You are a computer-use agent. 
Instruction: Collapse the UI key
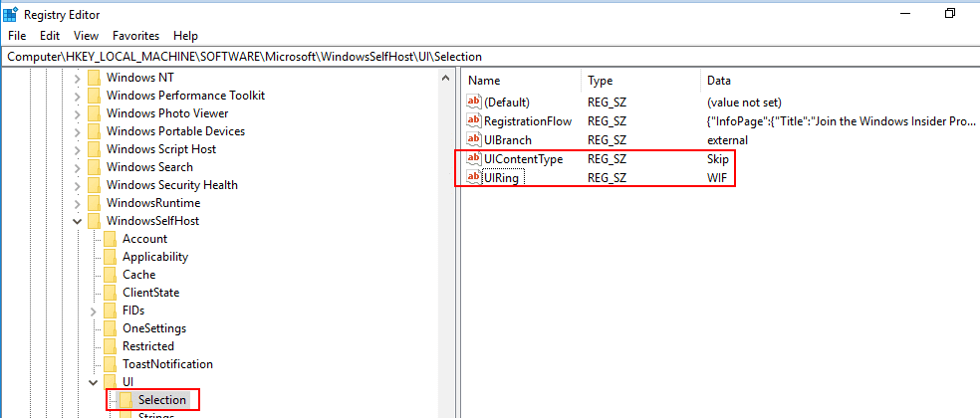coord(94,382)
